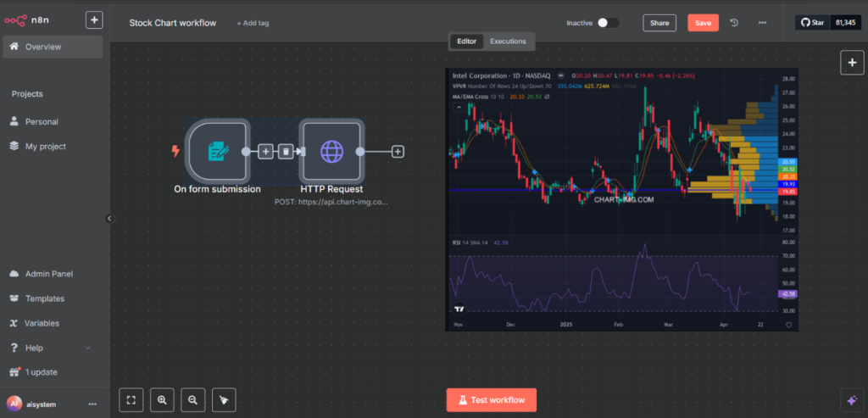Select the On form submission node

click(x=217, y=151)
